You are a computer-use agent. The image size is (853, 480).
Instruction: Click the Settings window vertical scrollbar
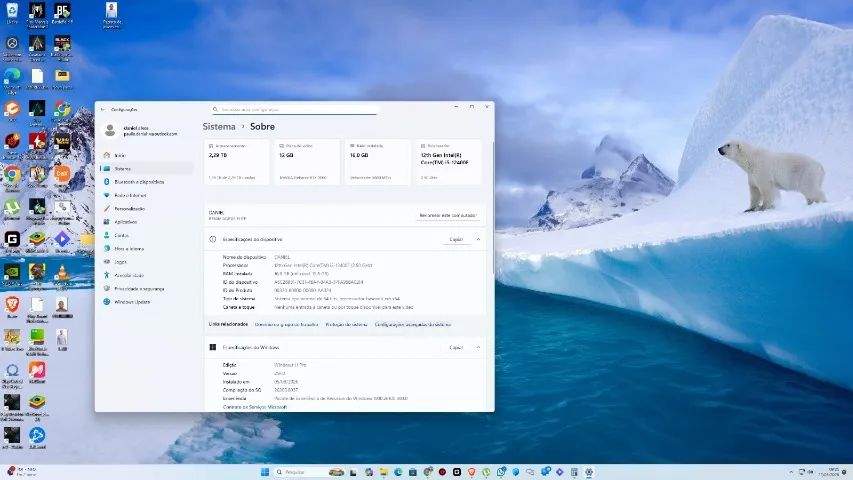click(493, 207)
